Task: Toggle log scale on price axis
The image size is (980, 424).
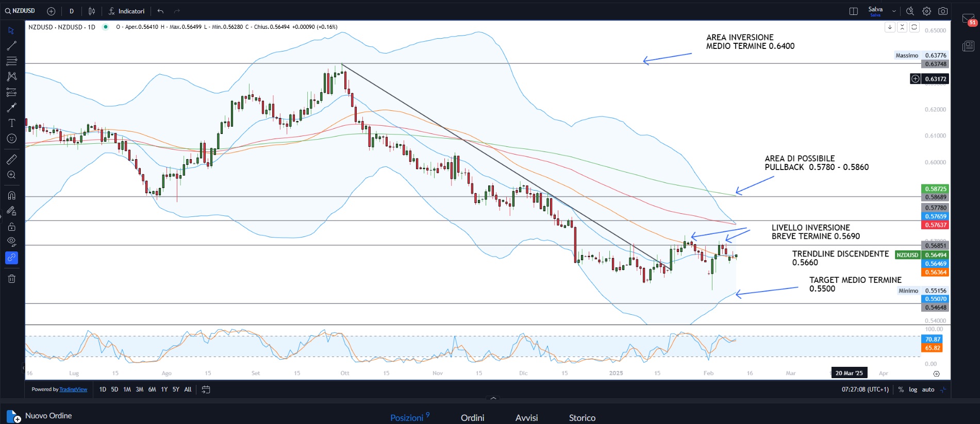Action: tap(912, 389)
